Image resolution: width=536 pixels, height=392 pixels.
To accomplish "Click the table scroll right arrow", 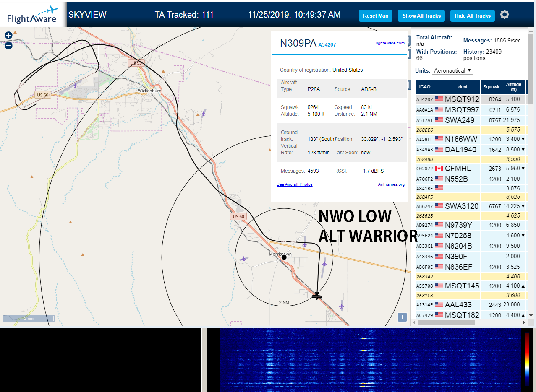I will (x=524, y=322).
